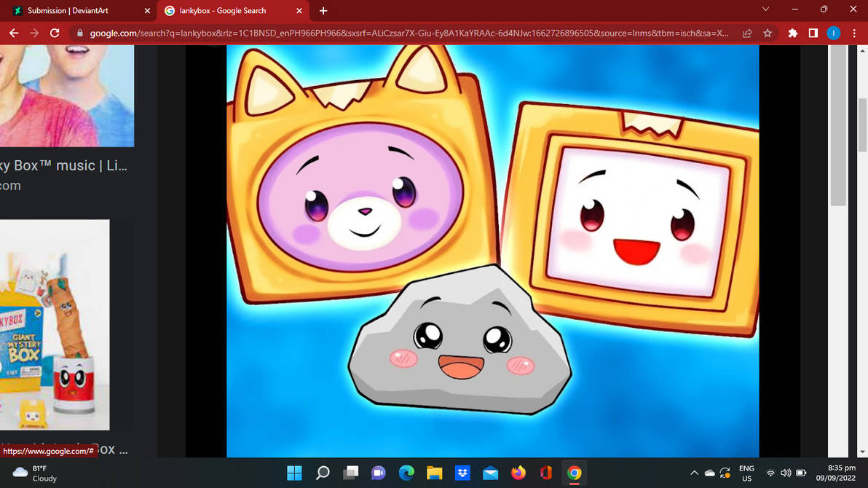Image resolution: width=868 pixels, height=488 pixels.
Task: Expand hidden icons in the system tray
Action: coord(694,472)
